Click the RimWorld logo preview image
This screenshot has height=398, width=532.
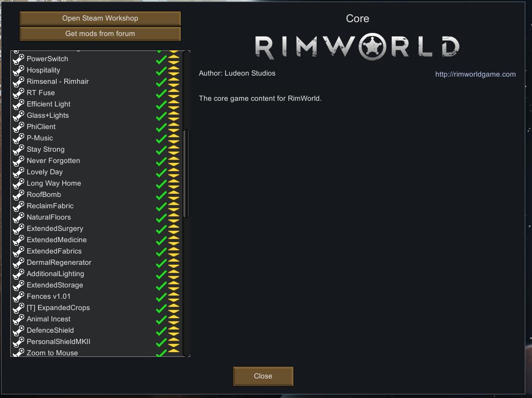click(357, 47)
